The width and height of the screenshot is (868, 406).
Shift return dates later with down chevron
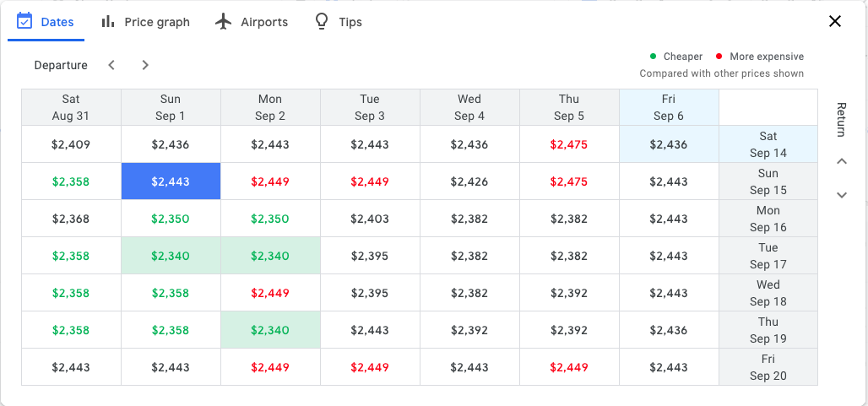(x=841, y=195)
